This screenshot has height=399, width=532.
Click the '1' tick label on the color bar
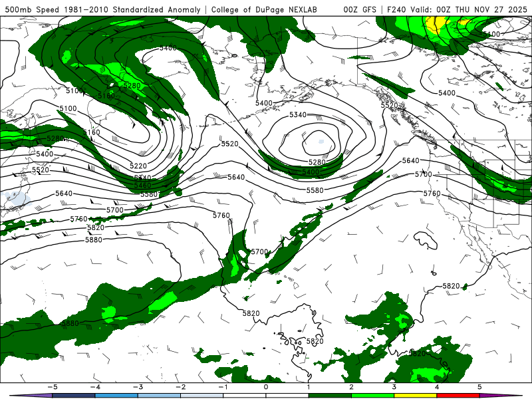tap(309, 387)
